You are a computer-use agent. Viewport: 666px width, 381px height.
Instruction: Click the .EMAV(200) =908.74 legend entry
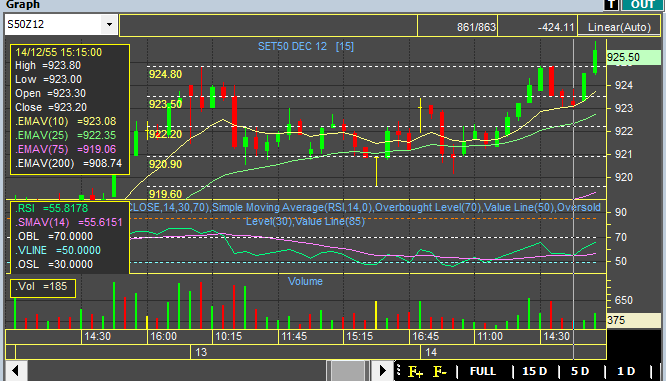click(68, 164)
